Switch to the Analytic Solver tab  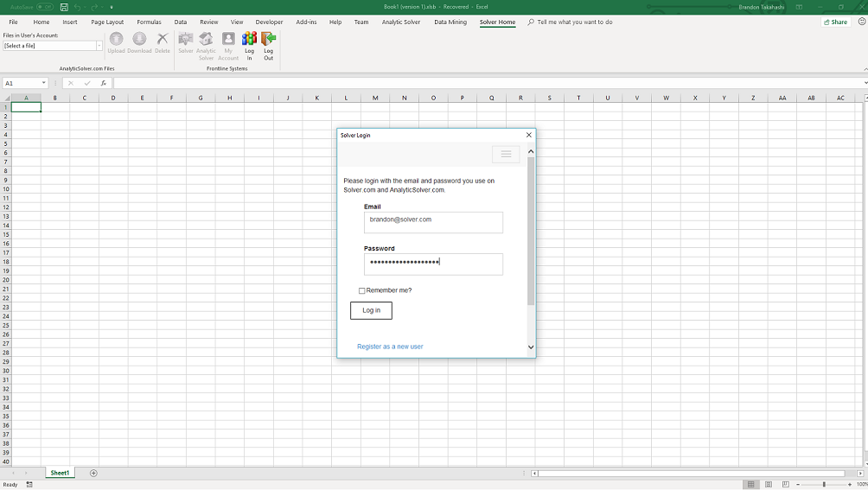click(x=401, y=22)
